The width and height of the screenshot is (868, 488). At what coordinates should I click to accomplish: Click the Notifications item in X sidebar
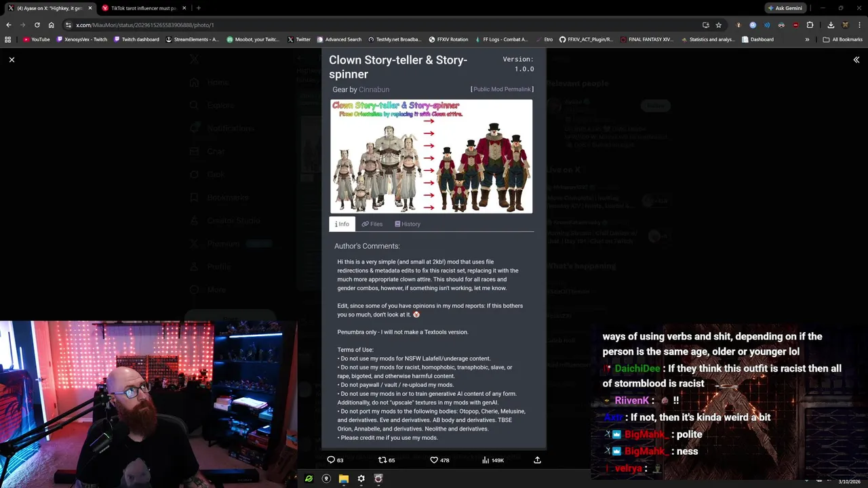(x=222, y=128)
